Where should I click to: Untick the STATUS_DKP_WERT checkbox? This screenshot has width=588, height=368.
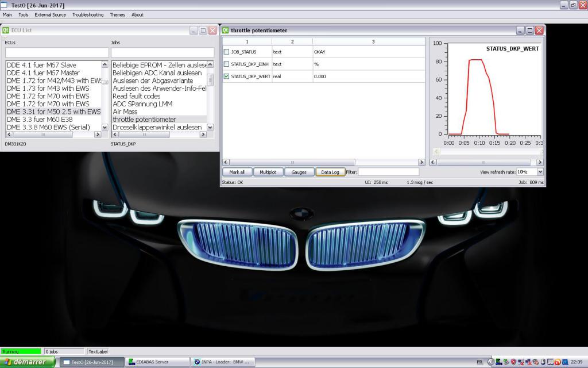(x=226, y=76)
